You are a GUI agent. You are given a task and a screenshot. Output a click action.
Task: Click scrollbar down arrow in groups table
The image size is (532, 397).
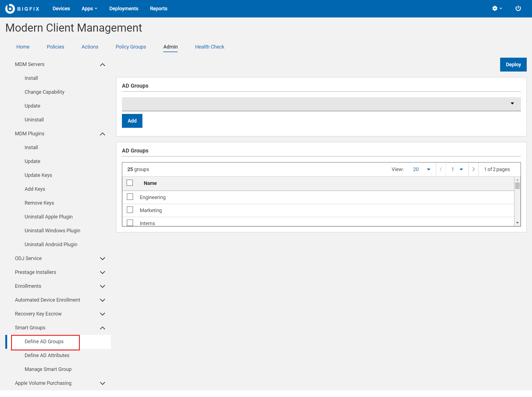[517, 223]
